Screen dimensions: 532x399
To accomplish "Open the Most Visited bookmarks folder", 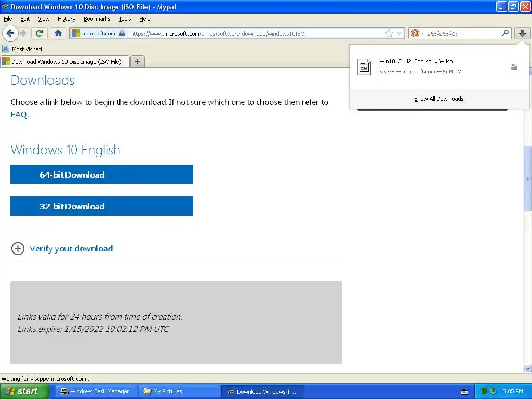I will point(22,49).
